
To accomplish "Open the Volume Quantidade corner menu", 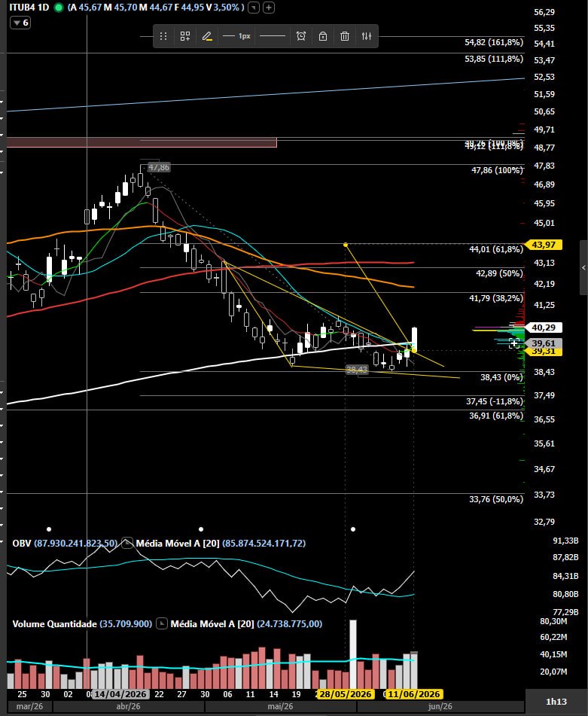I will tap(162, 623).
